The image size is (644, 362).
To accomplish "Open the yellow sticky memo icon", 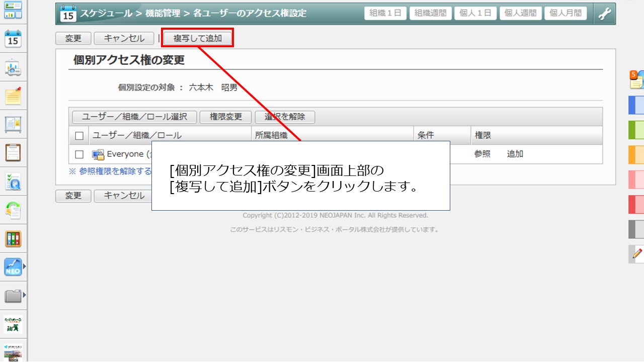I will 13,96.
